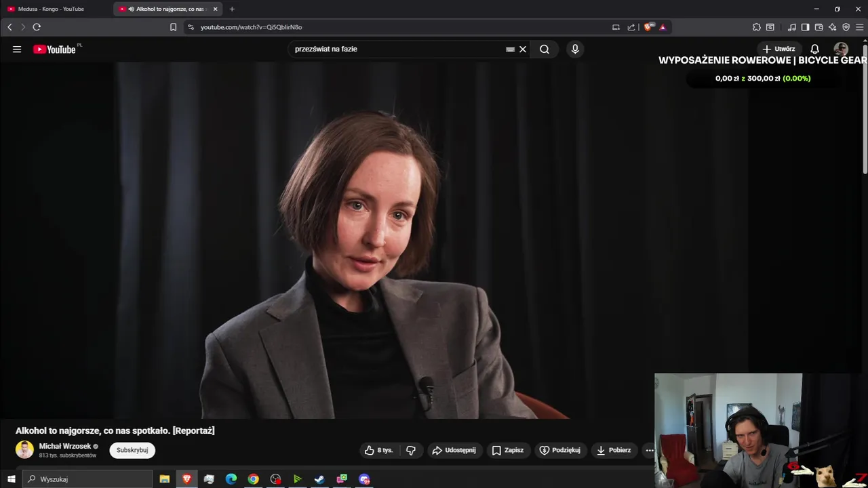Viewport: 868px width, 488px height.
Task: Click the Podziękuj thanks button
Action: [560, 450]
